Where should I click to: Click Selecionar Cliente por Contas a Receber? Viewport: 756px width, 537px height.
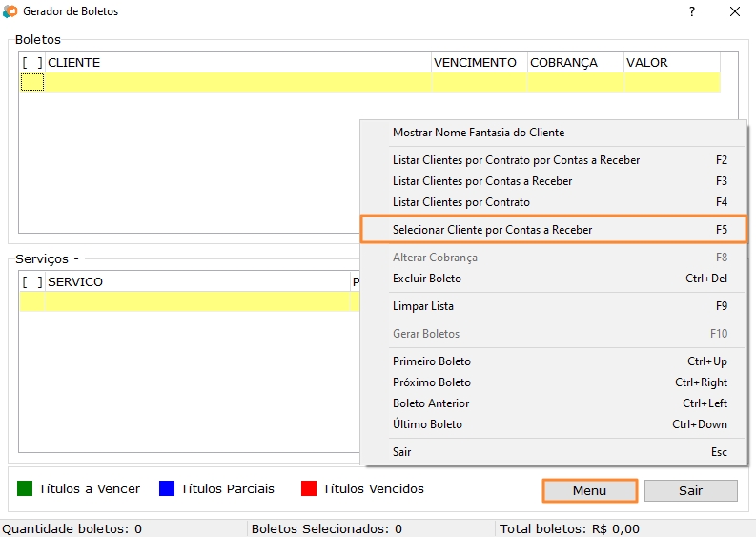click(x=554, y=230)
